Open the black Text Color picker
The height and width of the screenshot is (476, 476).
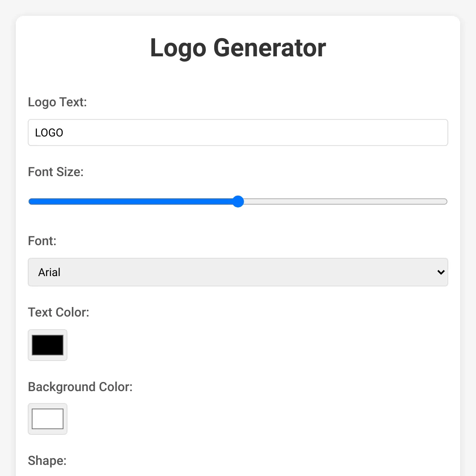tap(48, 345)
